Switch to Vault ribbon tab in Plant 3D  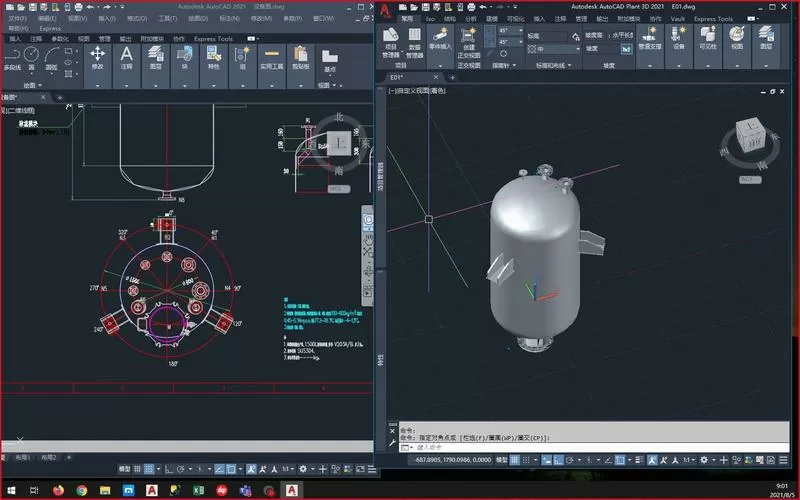coord(678,19)
